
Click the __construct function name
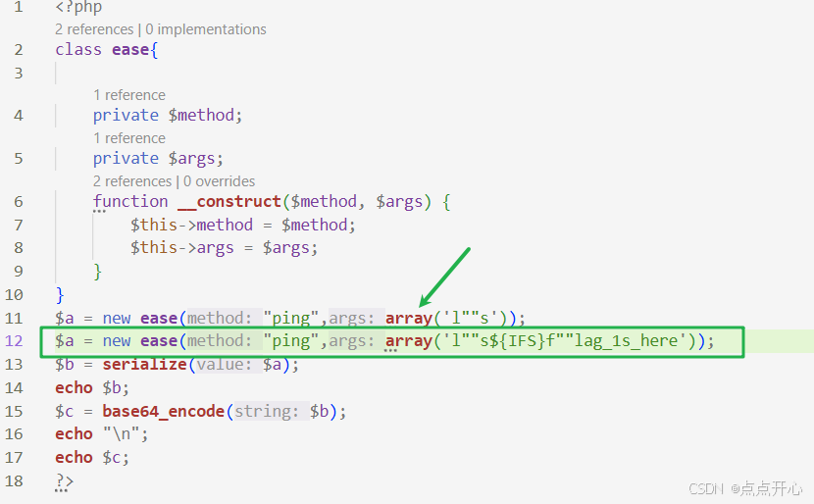pyautogui.click(x=229, y=201)
